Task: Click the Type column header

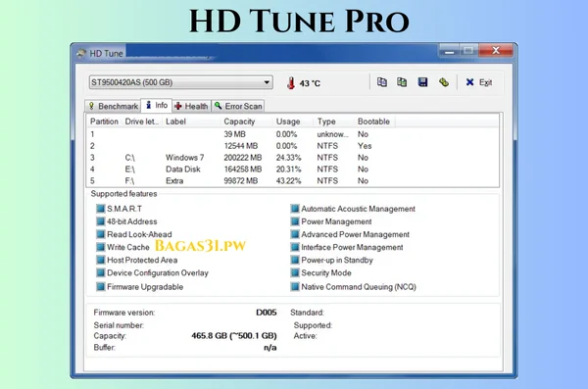Action: [x=334, y=122]
